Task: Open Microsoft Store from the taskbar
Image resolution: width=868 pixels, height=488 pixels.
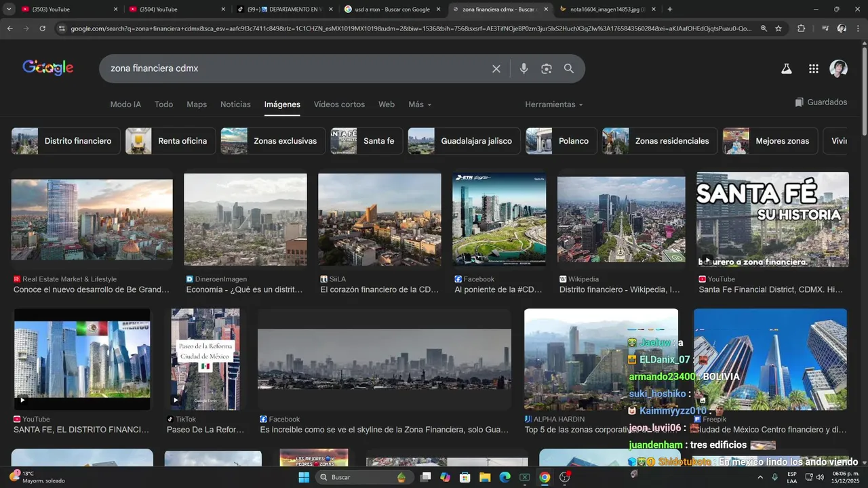Action: click(465, 477)
